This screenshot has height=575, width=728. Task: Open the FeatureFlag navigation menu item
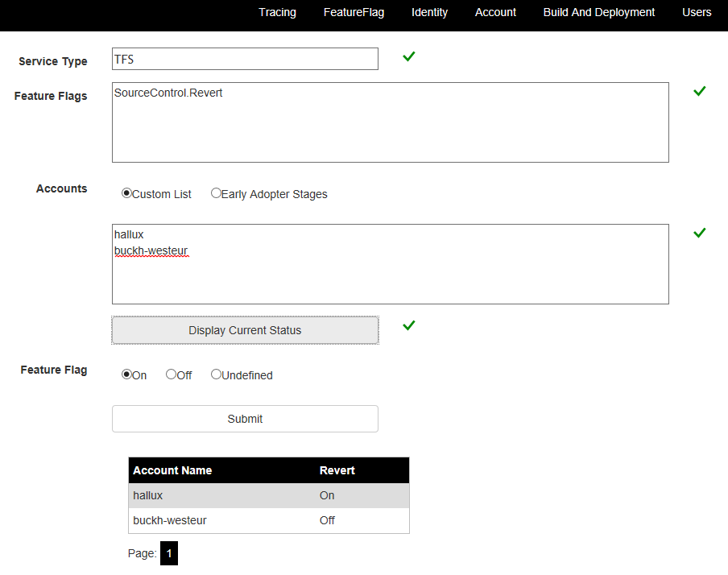click(354, 12)
